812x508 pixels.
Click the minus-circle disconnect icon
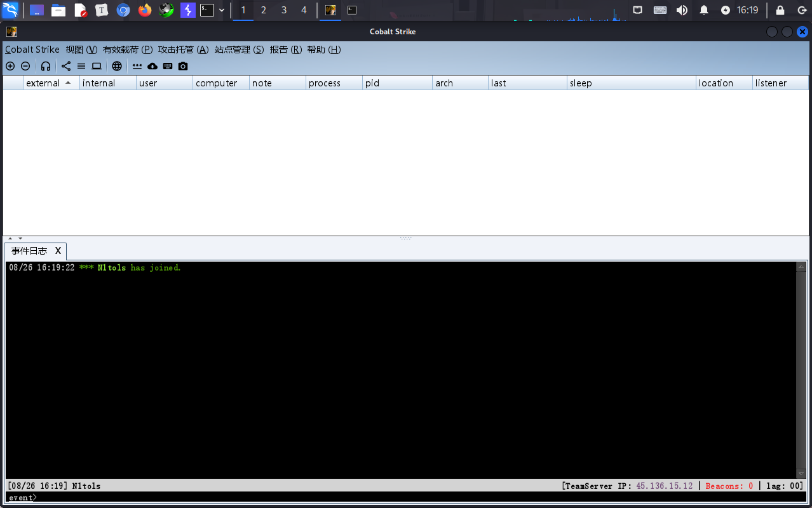point(25,66)
